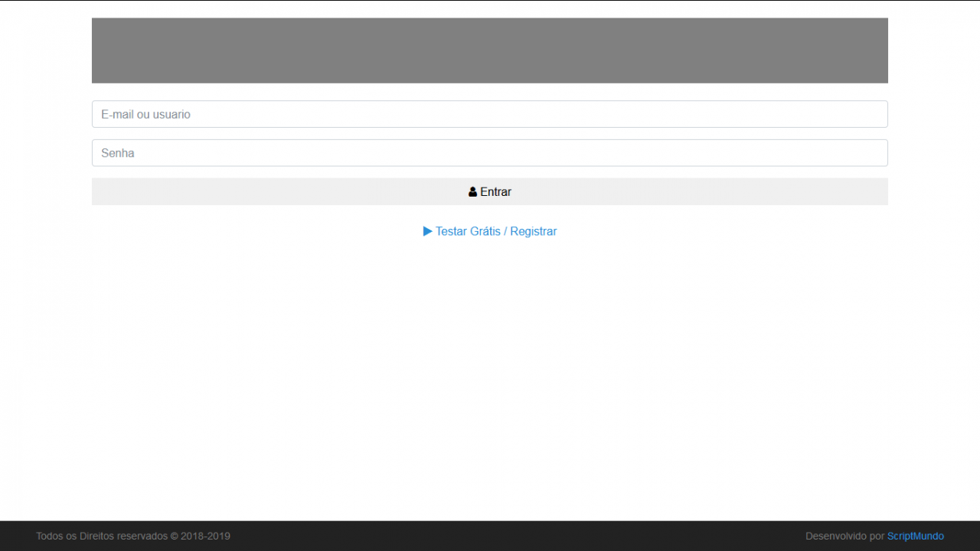The height and width of the screenshot is (551, 980).
Task: Click the Testar Grátis text
Action: pyautogui.click(x=468, y=231)
